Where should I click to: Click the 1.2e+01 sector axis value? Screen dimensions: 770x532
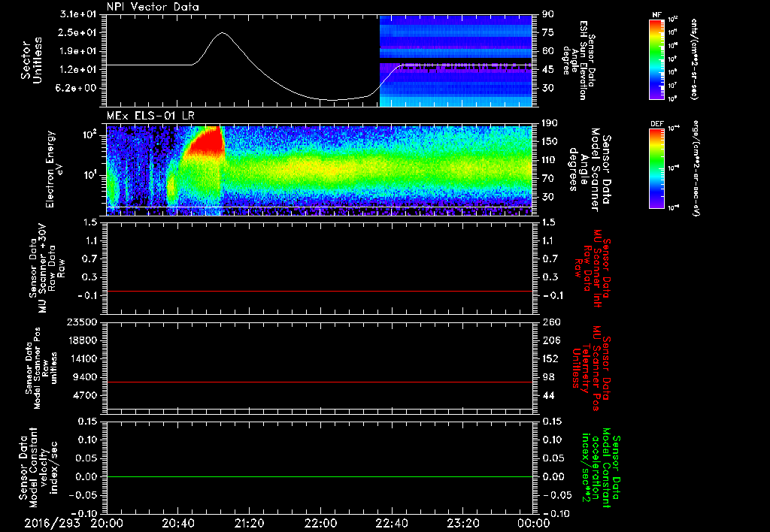pos(78,70)
